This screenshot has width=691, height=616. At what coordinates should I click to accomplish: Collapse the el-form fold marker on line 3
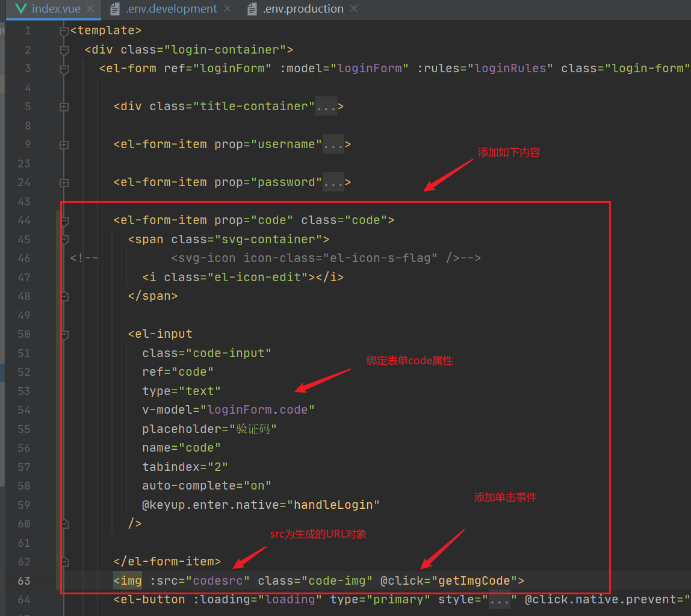coord(64,69)
